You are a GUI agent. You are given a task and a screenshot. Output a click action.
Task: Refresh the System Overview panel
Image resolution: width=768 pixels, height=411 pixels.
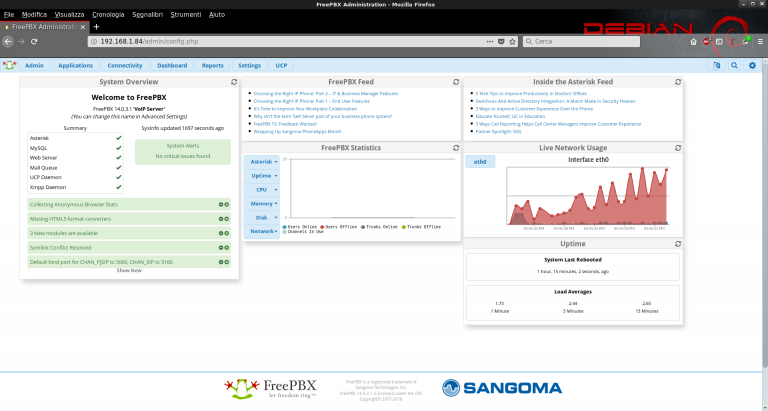pyautogui.click(x=234, y=82)
